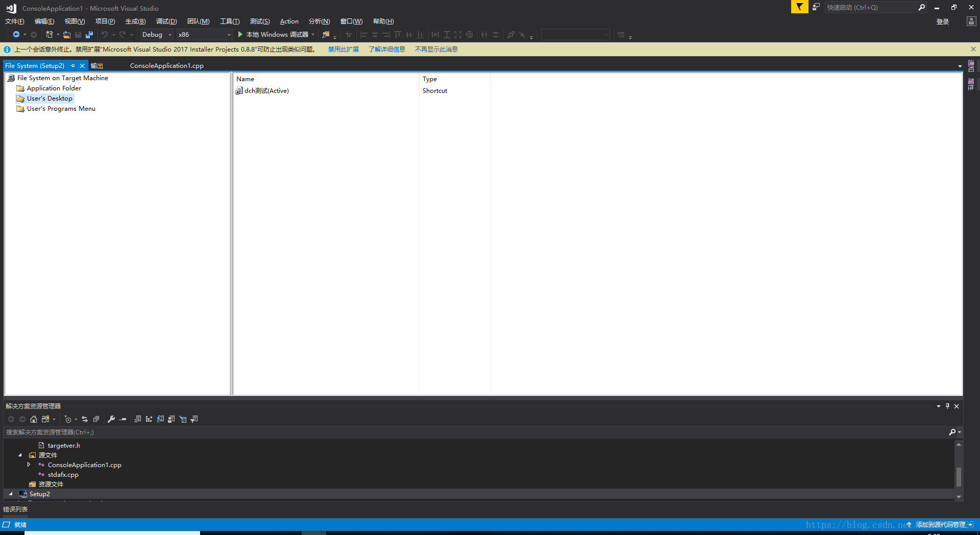
Task: Click sync with active document icon
Action: 85,419
